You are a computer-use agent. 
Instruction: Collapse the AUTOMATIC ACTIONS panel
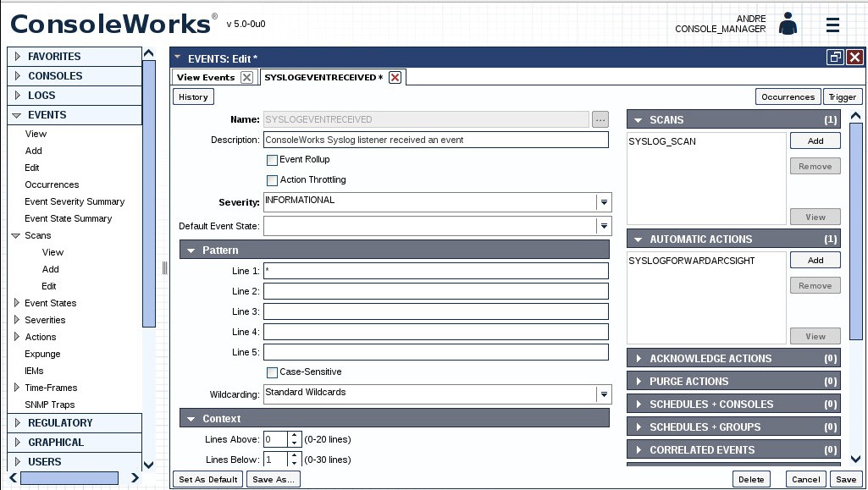639,239
